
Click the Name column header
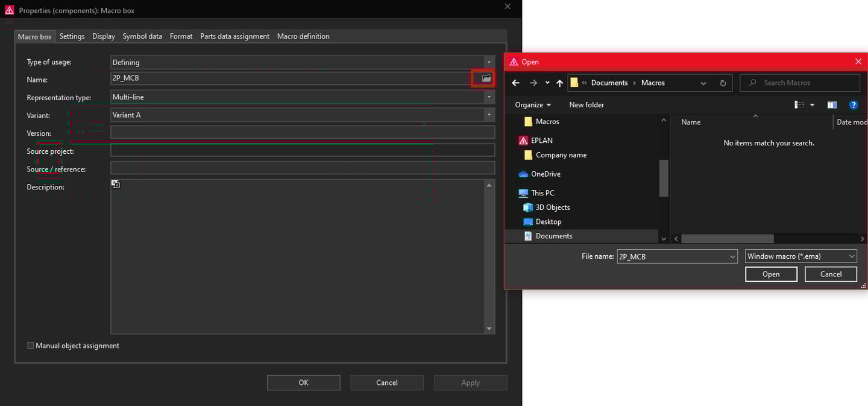click(x=691, y=122)
